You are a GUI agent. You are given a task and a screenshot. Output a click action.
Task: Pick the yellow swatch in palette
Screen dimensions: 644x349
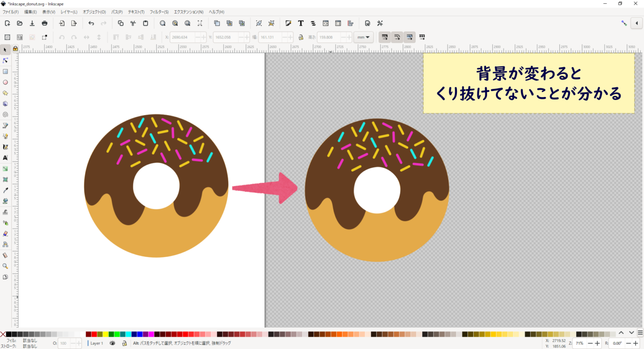pyautogui.click(x=106, y=334)
